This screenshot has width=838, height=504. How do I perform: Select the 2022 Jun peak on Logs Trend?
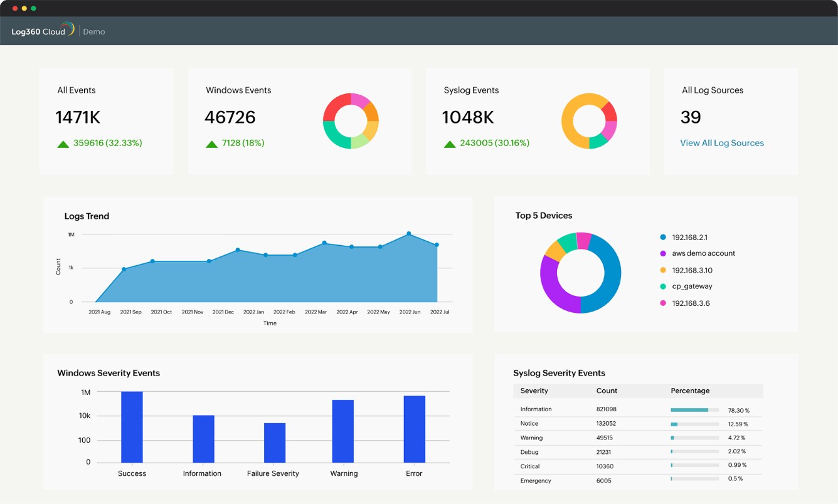pos(410,233)
